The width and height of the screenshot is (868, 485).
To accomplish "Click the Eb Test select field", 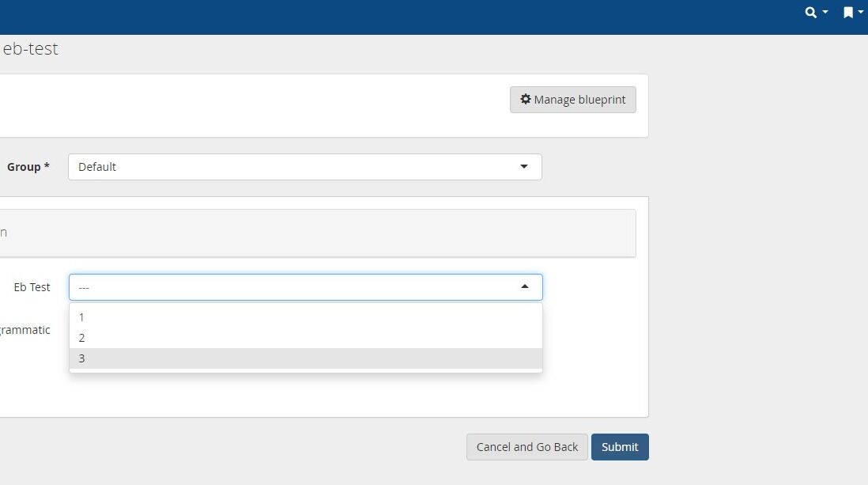I will coord(306,287).
